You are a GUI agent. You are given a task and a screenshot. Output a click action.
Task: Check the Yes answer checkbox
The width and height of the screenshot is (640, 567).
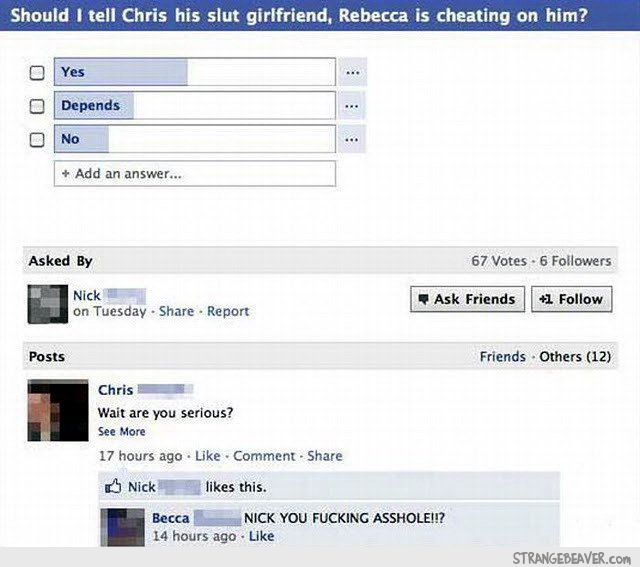37,73
